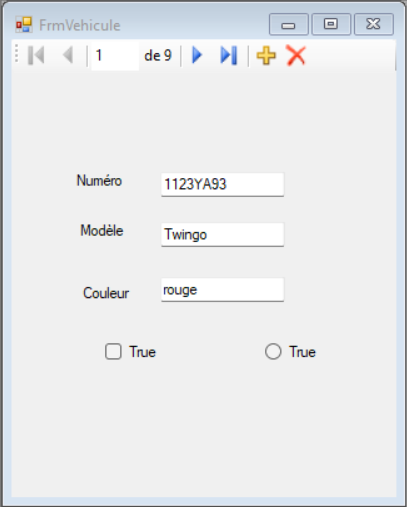Tick the True checkbox

click(x=113, y=352)
